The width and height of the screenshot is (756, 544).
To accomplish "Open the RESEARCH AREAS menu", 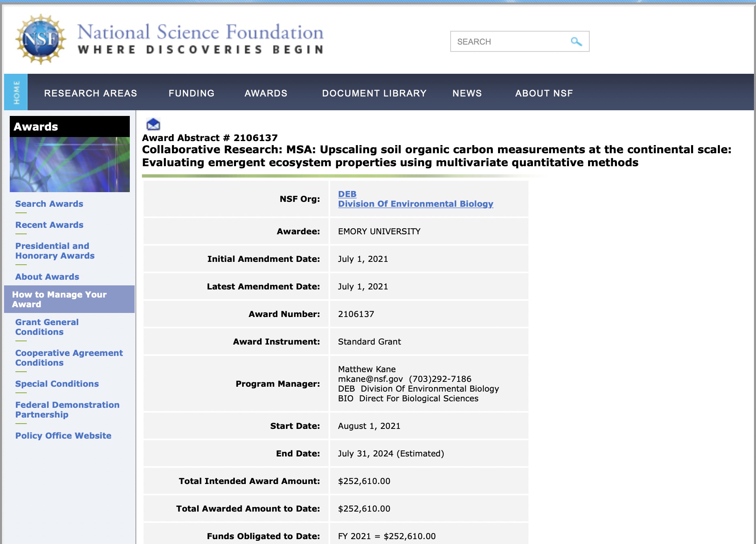I will [x=91, y=93].
